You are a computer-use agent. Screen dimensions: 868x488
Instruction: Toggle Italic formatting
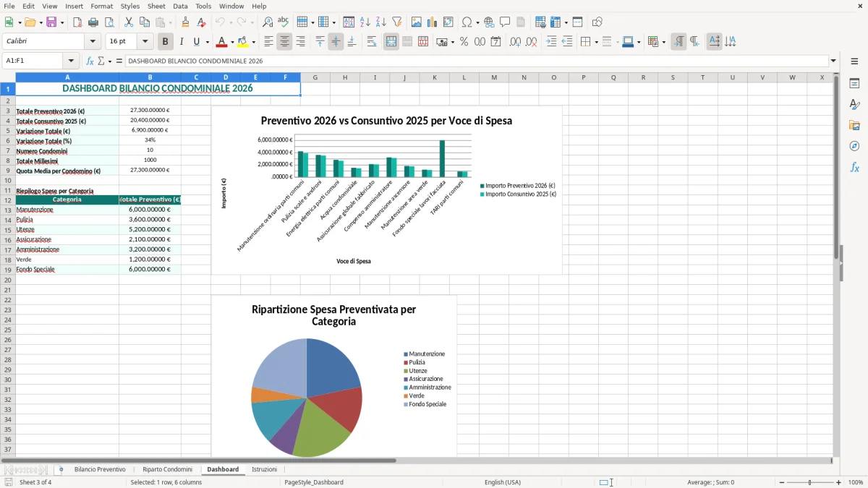tap(182, 42)
